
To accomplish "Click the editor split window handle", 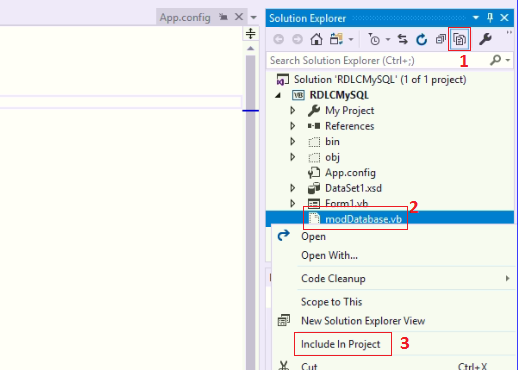I will (x=250, y=33).
